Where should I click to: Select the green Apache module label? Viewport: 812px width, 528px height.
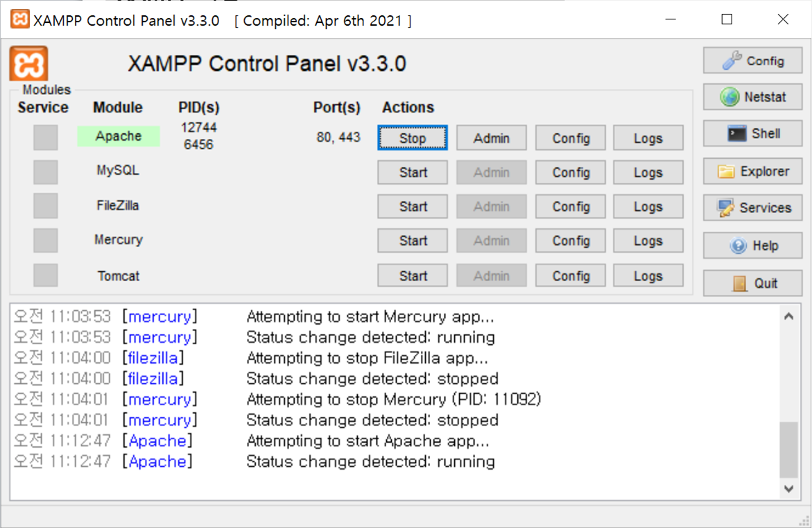(x=119, y=136)
